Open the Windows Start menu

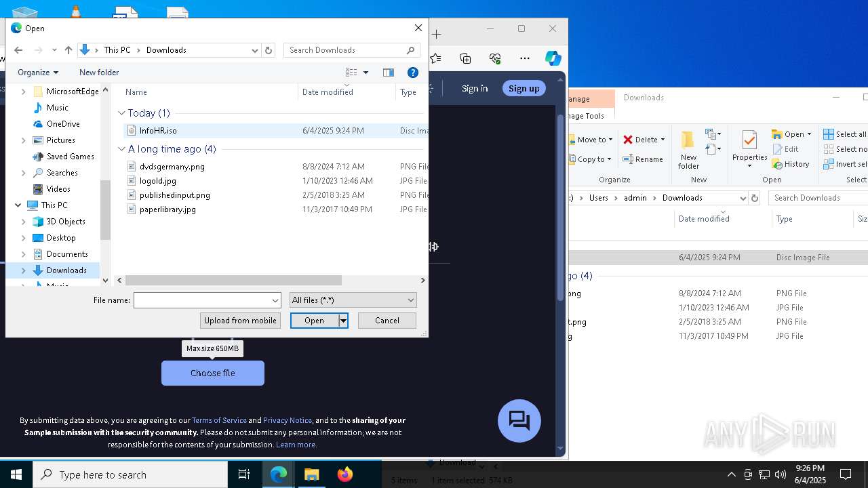pyautogui.click(x=16, y=474)
